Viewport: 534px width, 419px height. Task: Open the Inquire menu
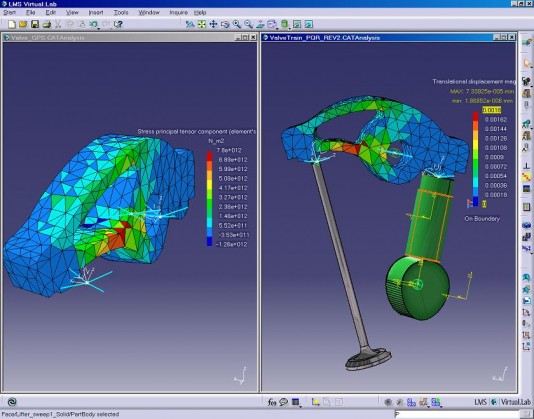[x=178, y=13]
